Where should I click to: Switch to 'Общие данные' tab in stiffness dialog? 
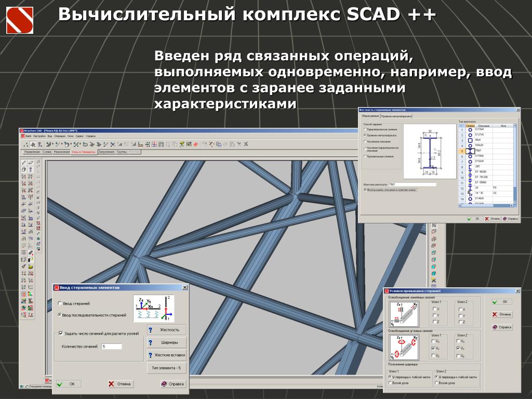coord(370,116)
